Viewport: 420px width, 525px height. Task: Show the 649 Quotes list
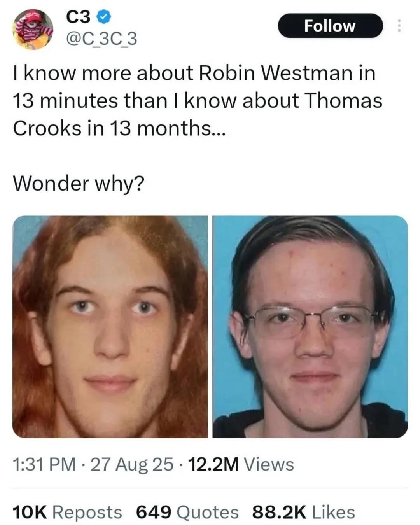point(187,512)
